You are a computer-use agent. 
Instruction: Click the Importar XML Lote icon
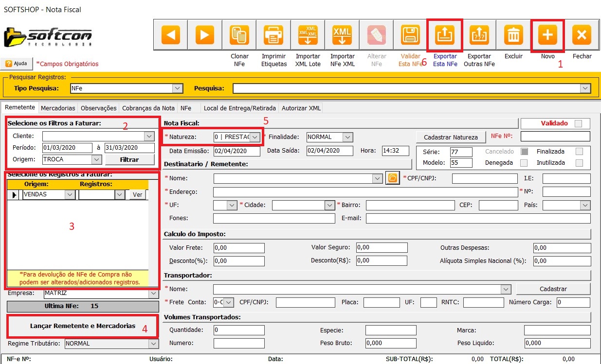point(308,35)
